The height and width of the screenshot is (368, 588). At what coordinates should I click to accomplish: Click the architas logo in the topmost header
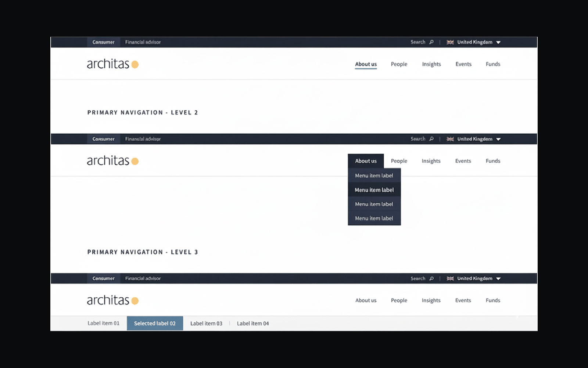click(x=112, y=64)
